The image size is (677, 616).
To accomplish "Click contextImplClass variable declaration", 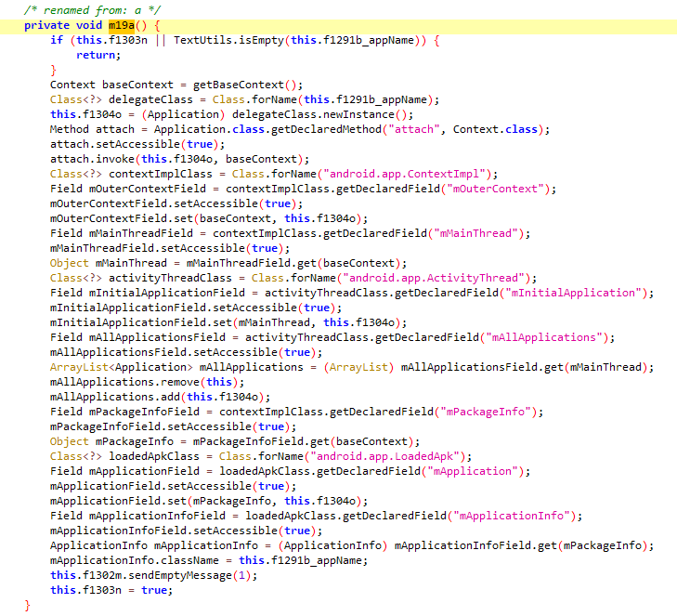I will (160, 174).
